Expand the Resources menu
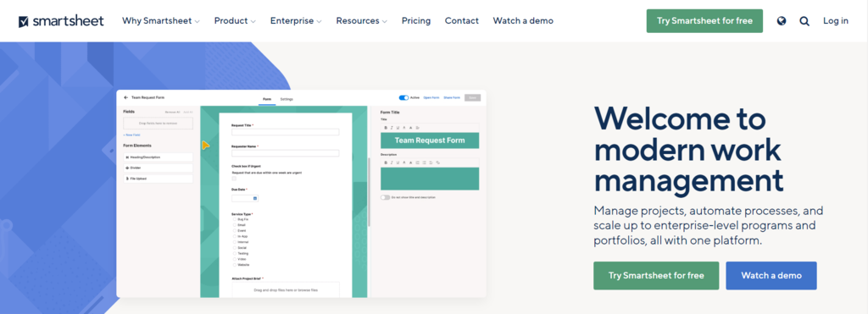Image resolution: width=868 pixels, height=314 pixels. tap(361, 21)
